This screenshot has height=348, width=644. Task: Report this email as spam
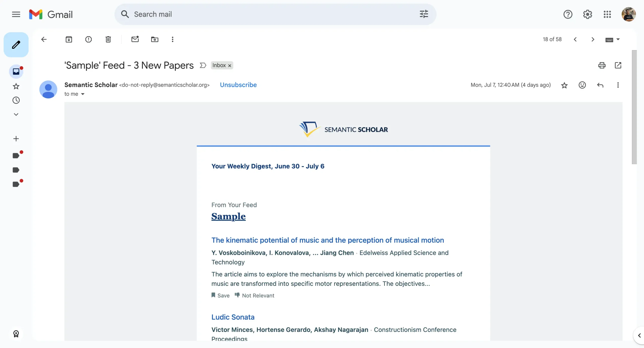pyautogui.click(x=88, y=39)
